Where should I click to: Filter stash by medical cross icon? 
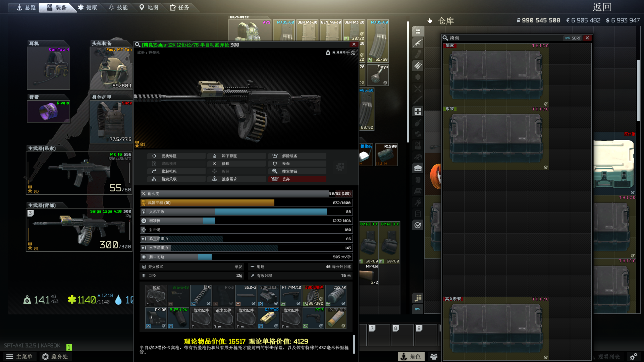(418, 111)
